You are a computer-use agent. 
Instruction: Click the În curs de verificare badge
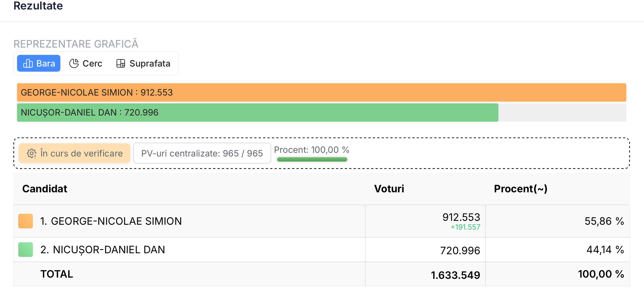[75, 153]
